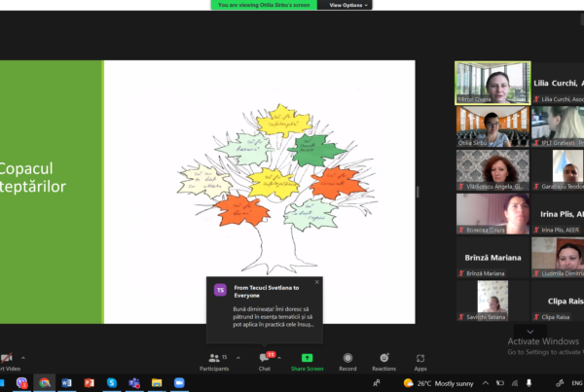Click the TS sender avatar in notification
Screen dimensions: 584x392
pos(220,289)
